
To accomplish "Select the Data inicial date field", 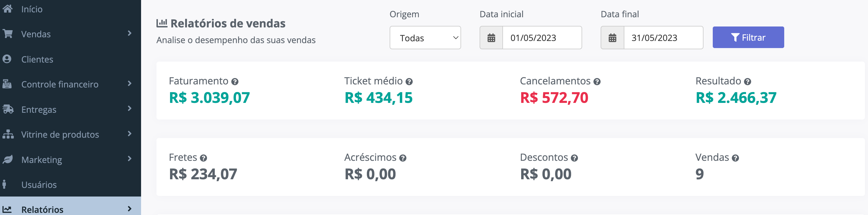I will [x=542, y=38].
